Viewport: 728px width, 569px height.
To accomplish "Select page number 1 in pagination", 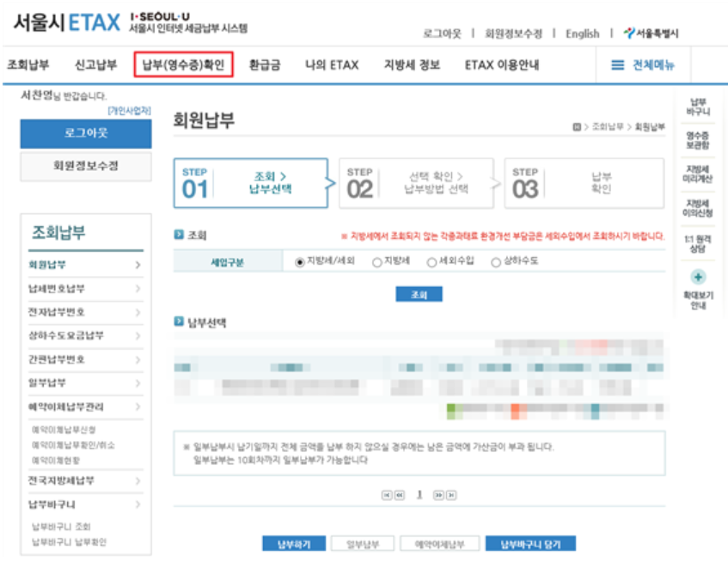I will [x=419, y=495].
